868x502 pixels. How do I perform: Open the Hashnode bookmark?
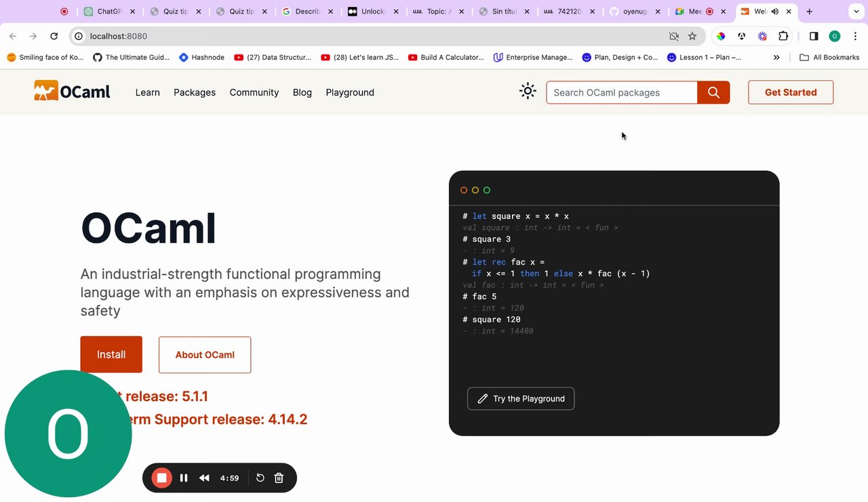point(201,58)
